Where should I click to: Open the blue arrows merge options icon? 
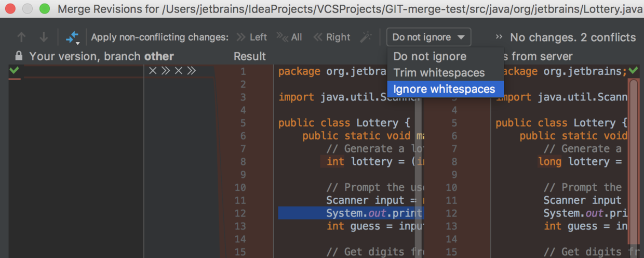pos(72,37)
